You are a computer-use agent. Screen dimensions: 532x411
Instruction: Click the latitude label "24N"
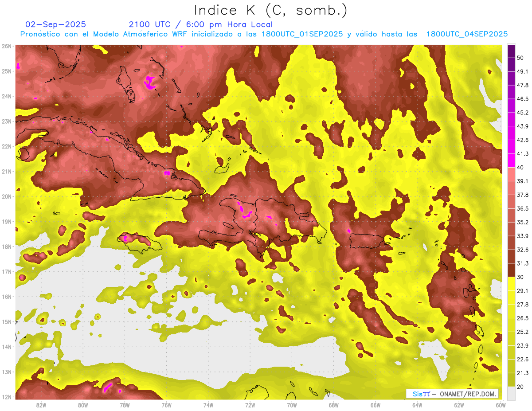(7, 96)
